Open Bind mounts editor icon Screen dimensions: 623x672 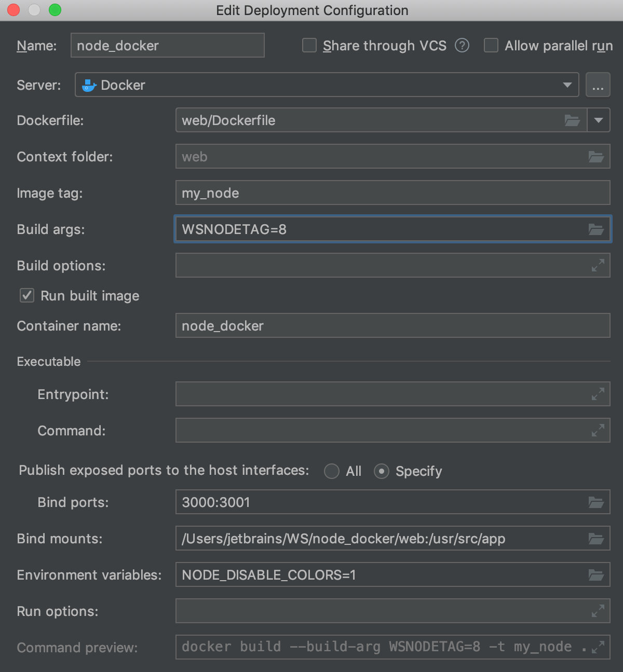596,539
